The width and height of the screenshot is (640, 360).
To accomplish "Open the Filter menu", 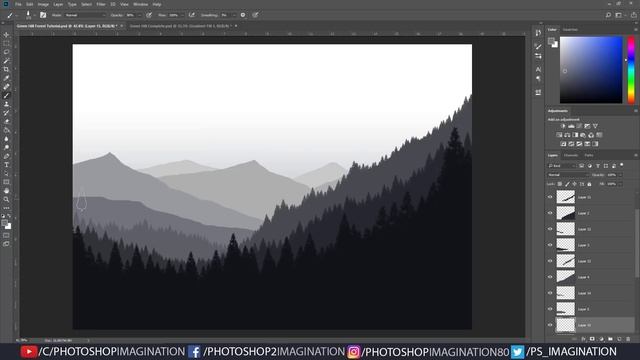I will pyautogui.click(x=101, y=4).
